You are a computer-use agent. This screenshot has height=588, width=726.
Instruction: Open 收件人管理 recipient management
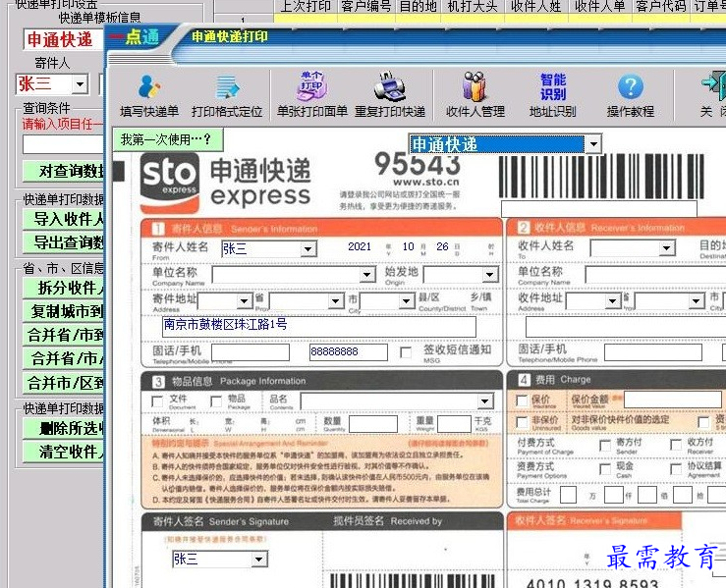tap(475, 95)
